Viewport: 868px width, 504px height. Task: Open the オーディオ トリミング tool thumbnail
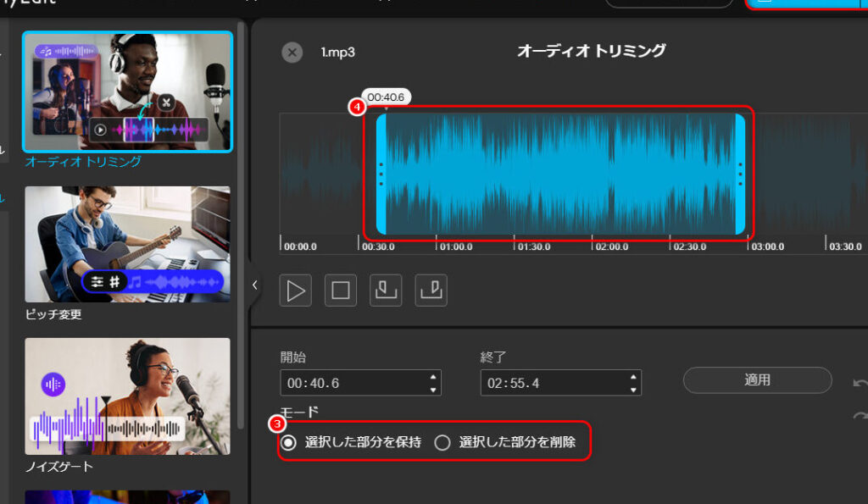(128, 91)
